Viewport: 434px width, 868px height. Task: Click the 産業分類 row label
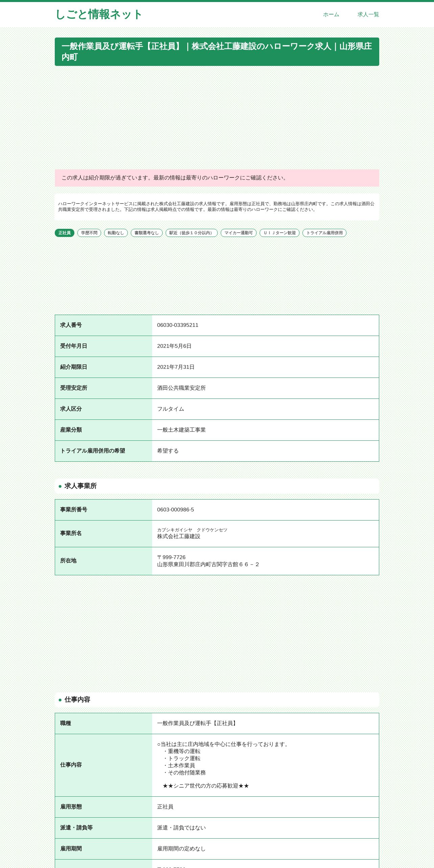[x=71, y=430]
